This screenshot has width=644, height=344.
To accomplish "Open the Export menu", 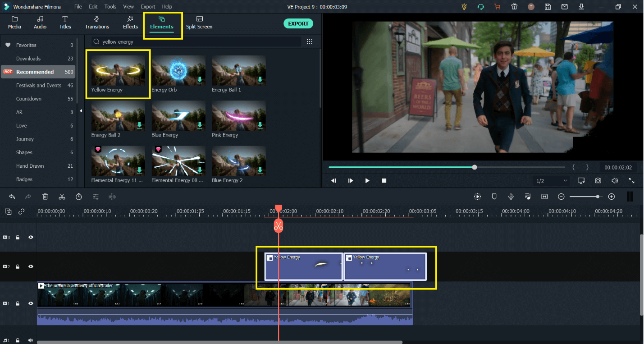I will pos(148,7).
